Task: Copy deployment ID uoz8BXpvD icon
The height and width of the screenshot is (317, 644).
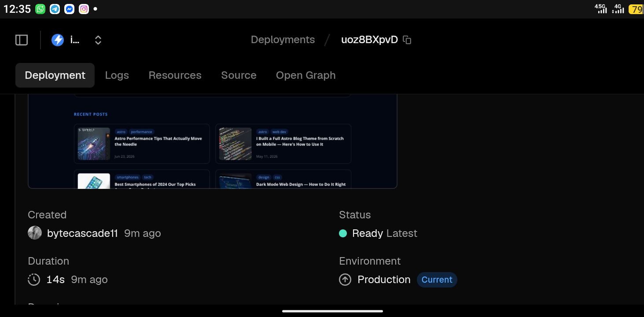Action: [x=407, y=40]
